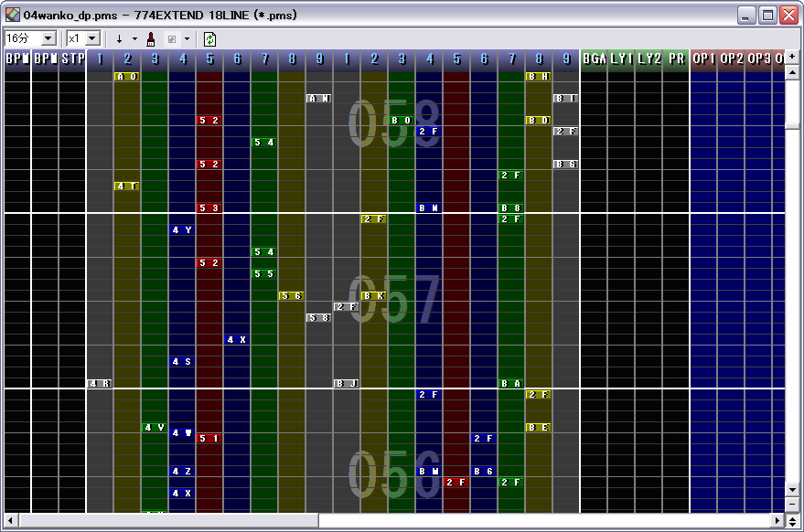Click the minus zoom button near bottom right
Viewport: 804px width, 532px height.
(x=792, y=505)
